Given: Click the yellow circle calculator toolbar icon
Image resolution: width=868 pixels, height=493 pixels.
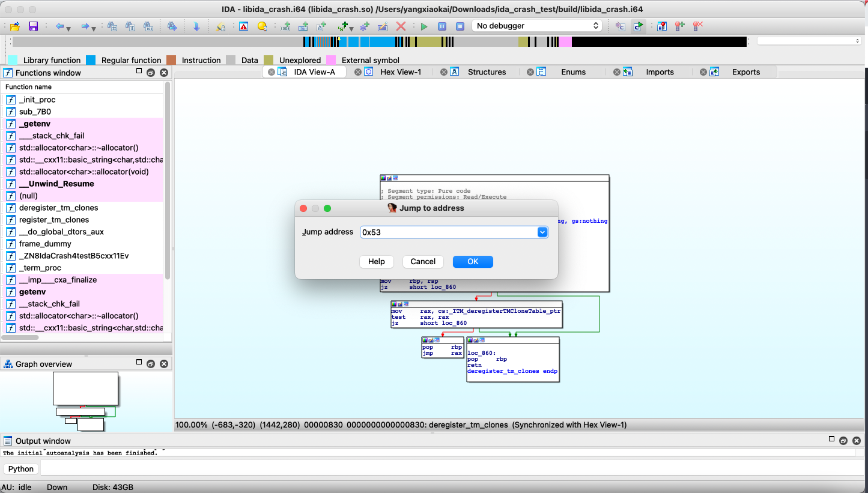Looking at the screenshot, I should (x=262, y=26).
